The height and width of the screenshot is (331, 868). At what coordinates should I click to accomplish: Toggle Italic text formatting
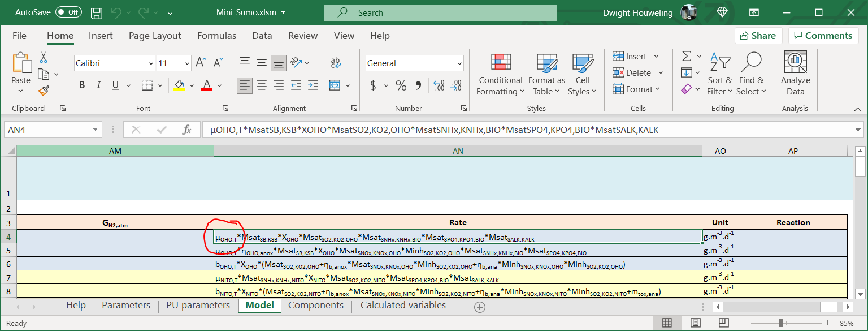click(x=98, y=85)
